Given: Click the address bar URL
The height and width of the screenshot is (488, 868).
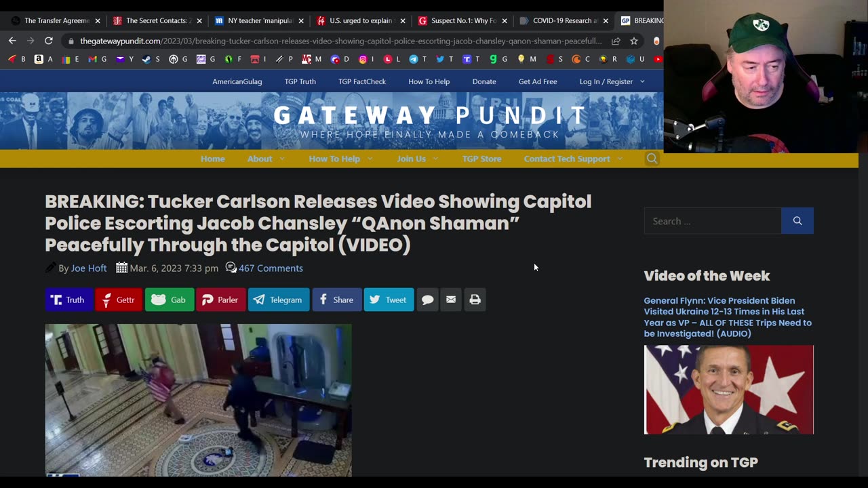Looking at the screenshot, I should pos(341,41).
